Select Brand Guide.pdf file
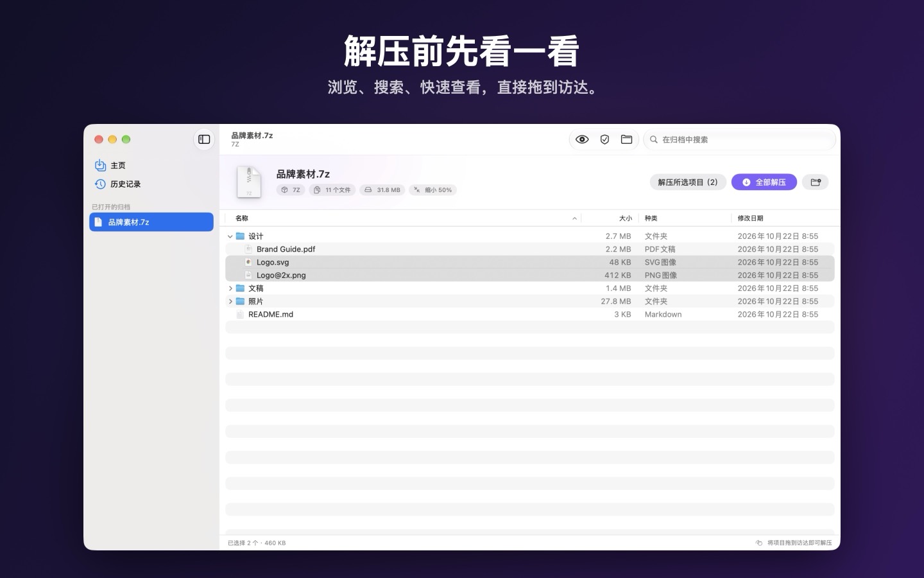 [x=530, y=249]
